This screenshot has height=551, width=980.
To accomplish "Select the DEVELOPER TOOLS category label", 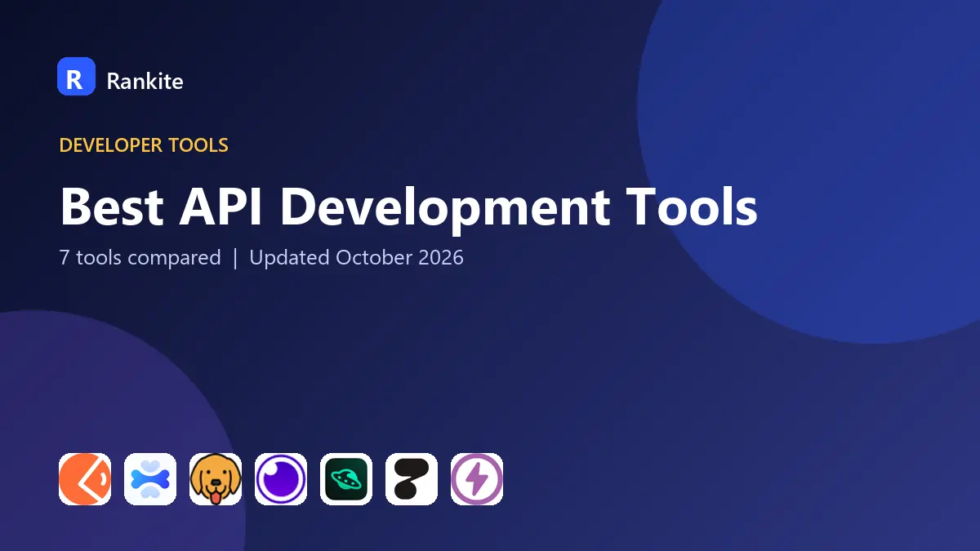I will [x=144, y=145].
